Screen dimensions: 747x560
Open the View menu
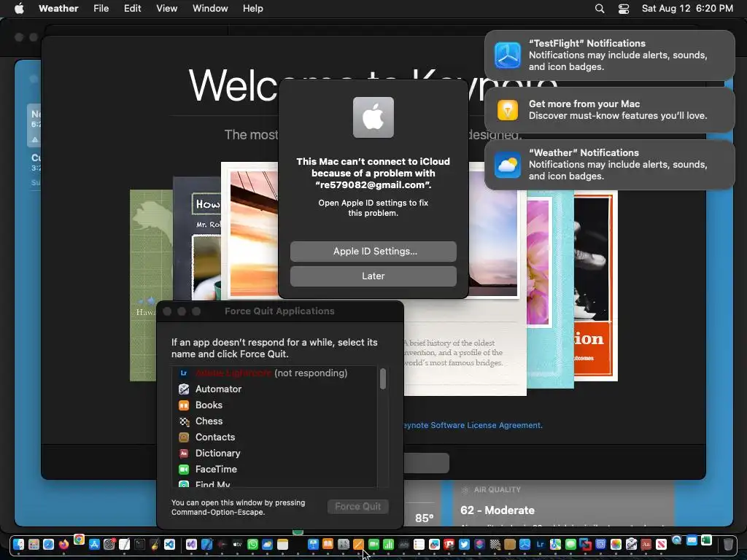167,9
